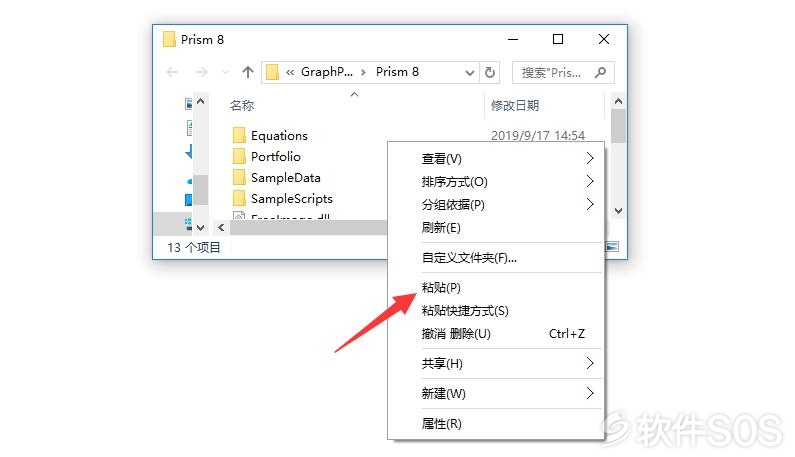Select the Portfolio folder
The width and height of the screenshot is (795, 457).
click(x=276, y=156)
